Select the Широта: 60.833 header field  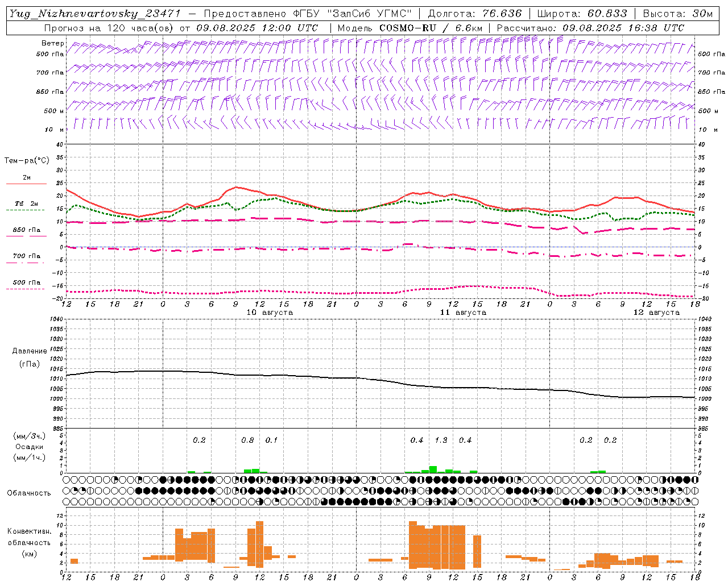[582, 14]
